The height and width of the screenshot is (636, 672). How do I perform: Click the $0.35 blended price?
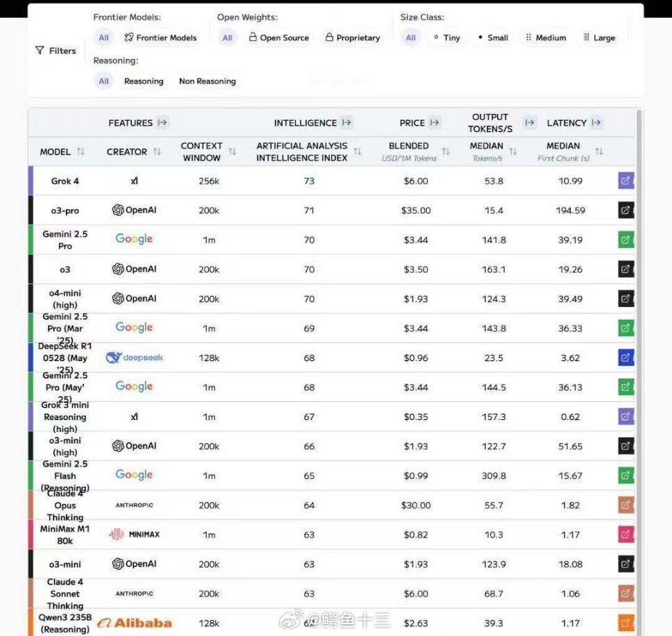tap(416, 417)
